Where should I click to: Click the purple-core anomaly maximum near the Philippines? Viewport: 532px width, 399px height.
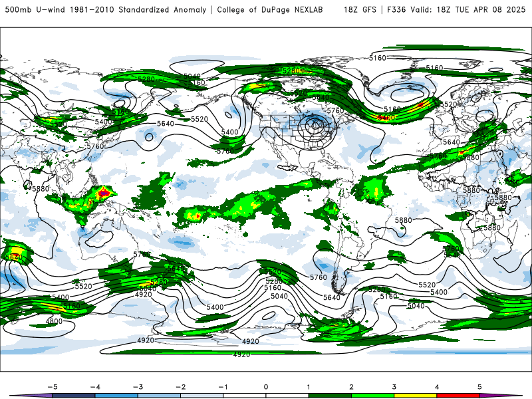point(104,194)
